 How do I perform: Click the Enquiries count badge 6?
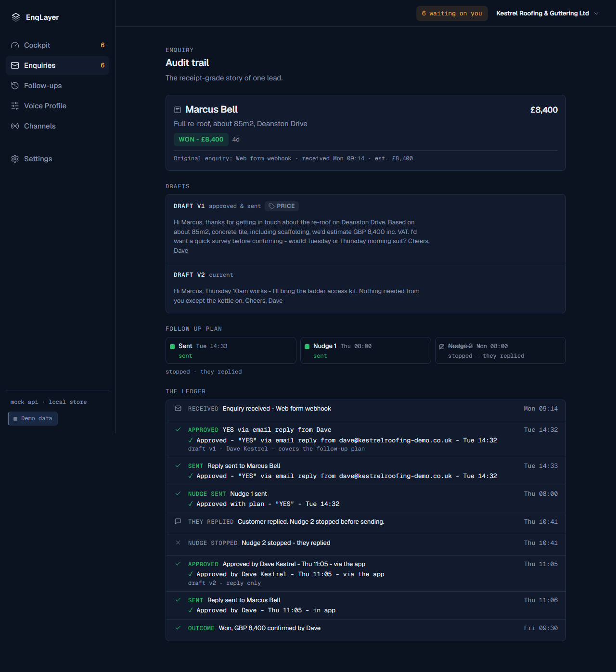[103, 65]
